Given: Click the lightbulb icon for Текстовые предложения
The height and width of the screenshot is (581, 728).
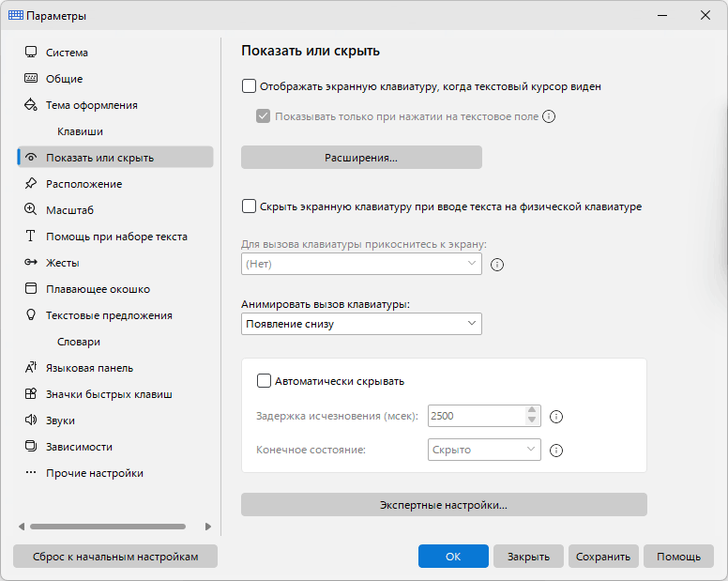Looking at the screenshot, I should pos(31,314).
